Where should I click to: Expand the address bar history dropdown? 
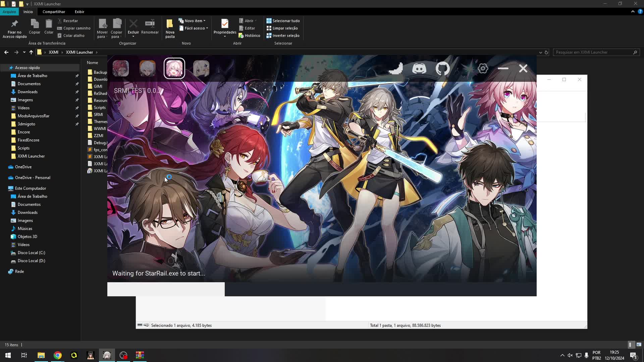coord(540,52)
